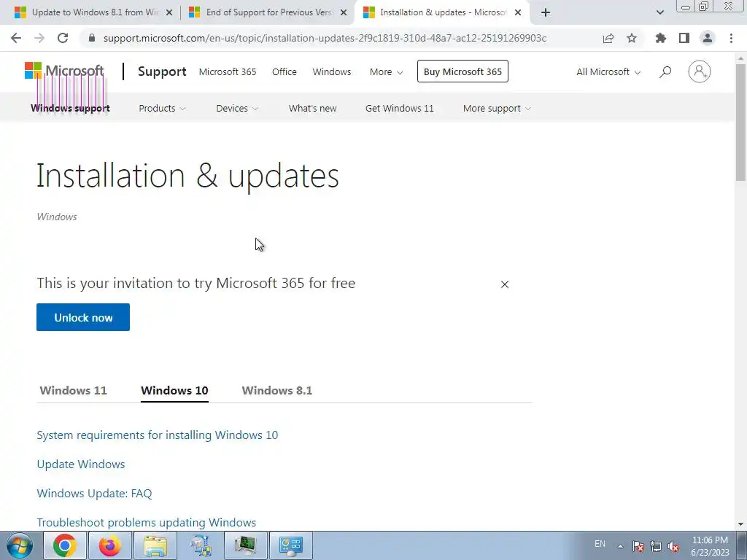747x560 pixels.
Task: Expand the Devices dropdown
Action: (x=237, y=109)
